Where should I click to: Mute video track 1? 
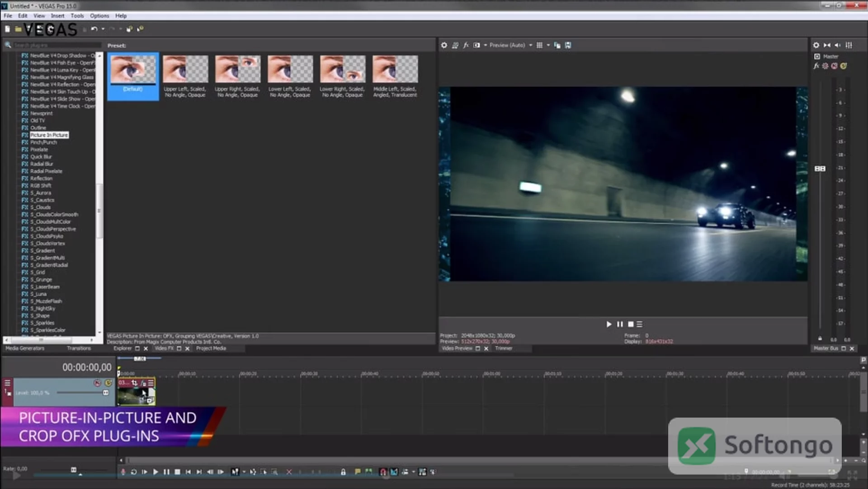pyautogui.click(x=97, y=383)
